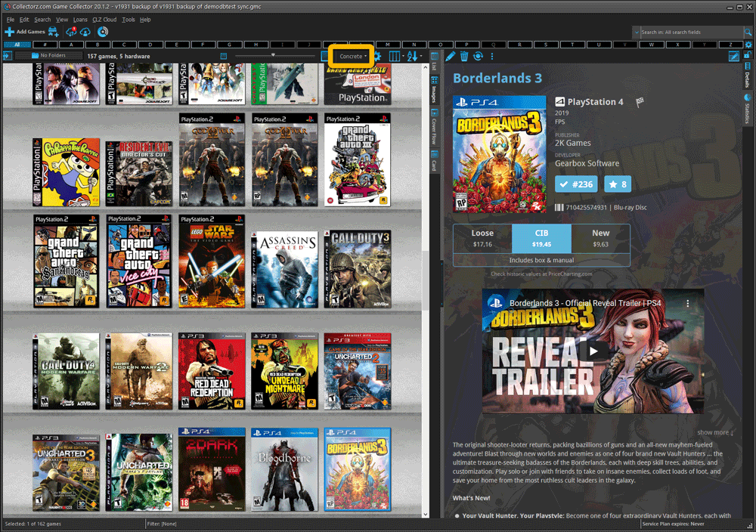Click the 2K Games publisher text

pyautogui.click(x=573, y=143)
